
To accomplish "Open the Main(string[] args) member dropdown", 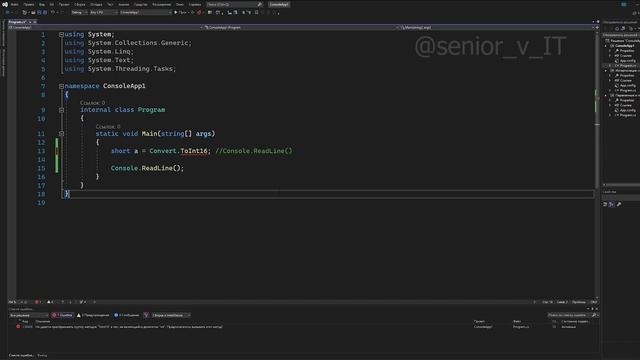I will pyautogui.click(x=497, y=27).
